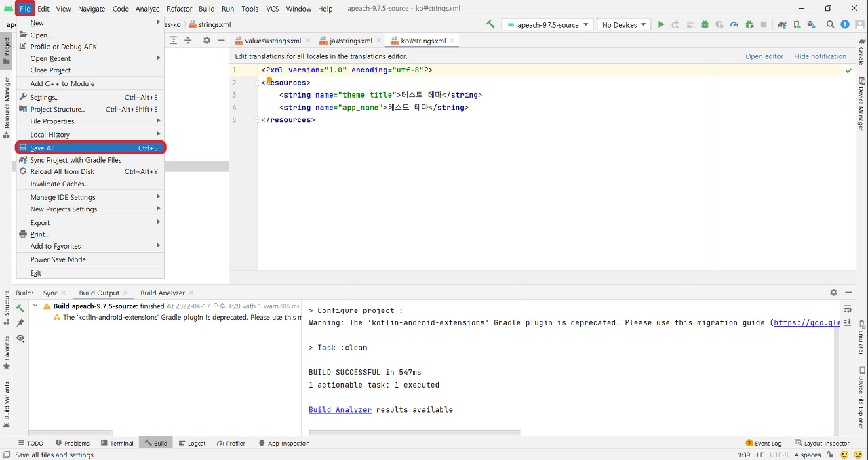The image size is (868, 460).
Task: Close the ko\strings.xml editor tab
Action: pyautogui.click(x=452, y=41)
